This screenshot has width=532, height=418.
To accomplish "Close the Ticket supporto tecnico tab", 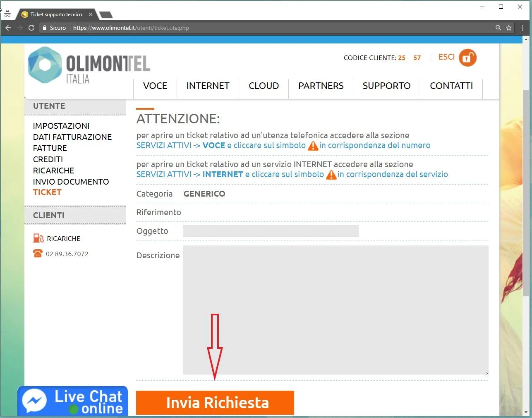I will tap(91, 14).
